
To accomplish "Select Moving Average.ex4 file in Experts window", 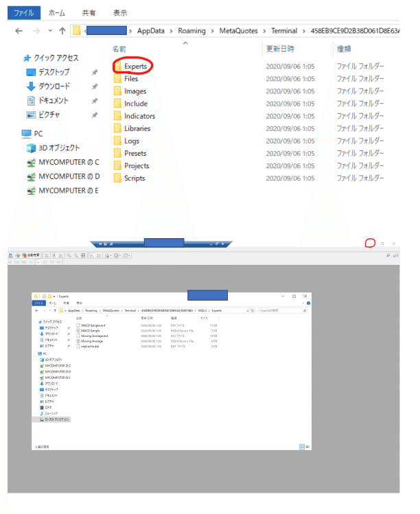I will pyautogui.click(x=92, y=336).
